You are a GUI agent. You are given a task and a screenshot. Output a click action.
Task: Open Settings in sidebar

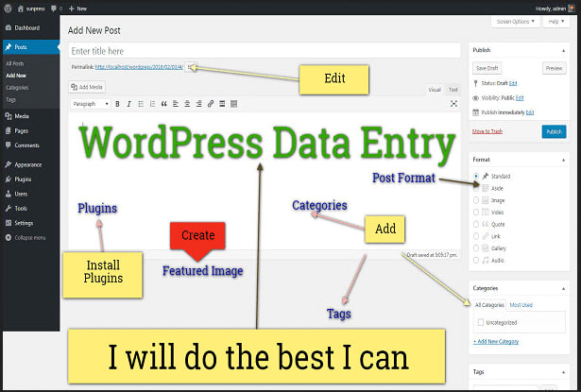pos(24,223)
